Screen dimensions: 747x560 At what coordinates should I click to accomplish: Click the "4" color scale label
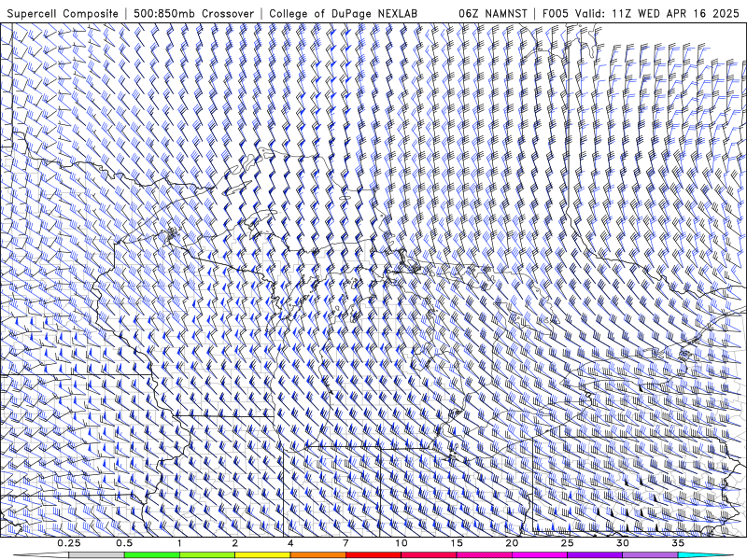click(x=290, y=543)
